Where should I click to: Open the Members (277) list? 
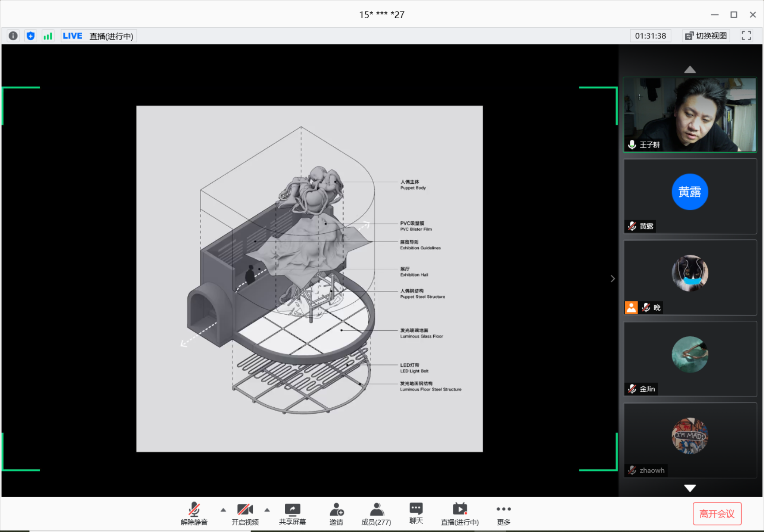(x=376, y=514)
